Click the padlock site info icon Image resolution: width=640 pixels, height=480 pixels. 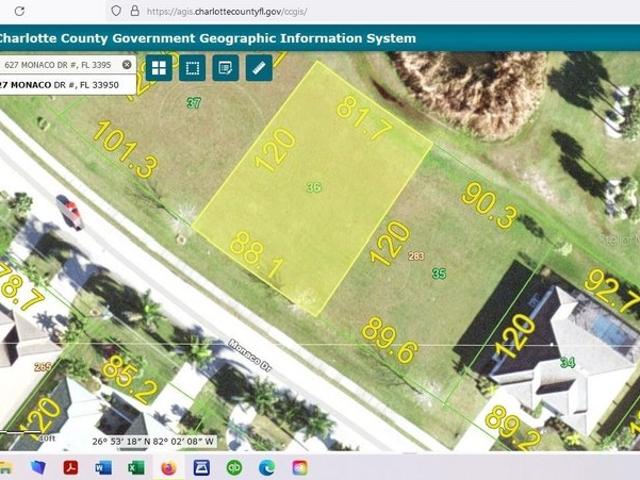[x=135, y=11]
